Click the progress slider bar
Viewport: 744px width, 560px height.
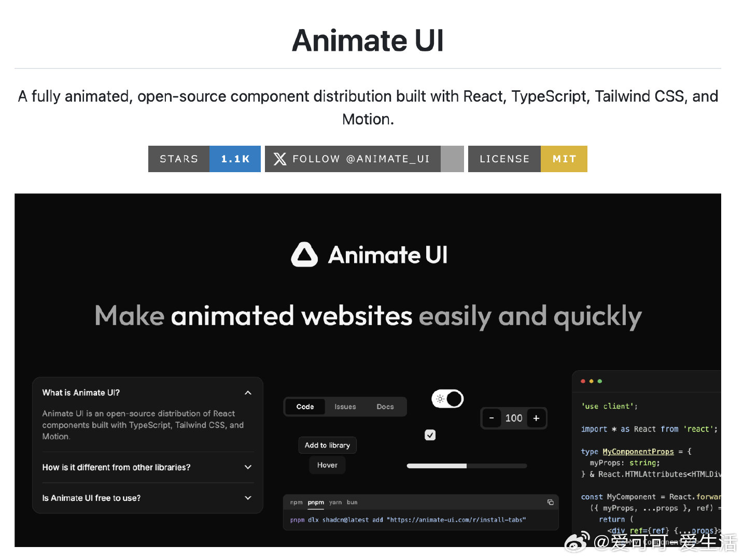click(467, 466)
